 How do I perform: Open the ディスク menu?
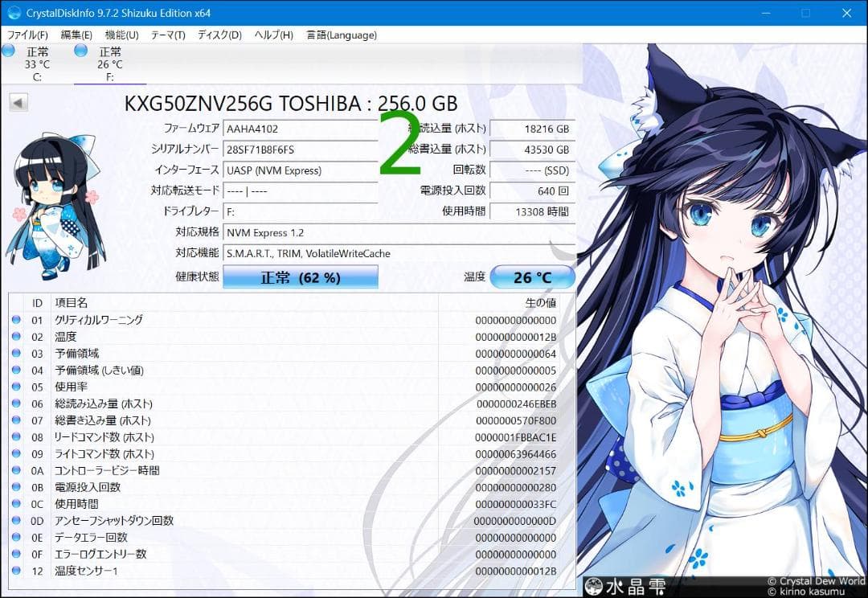pyautogui.click(x=219, y=35)
